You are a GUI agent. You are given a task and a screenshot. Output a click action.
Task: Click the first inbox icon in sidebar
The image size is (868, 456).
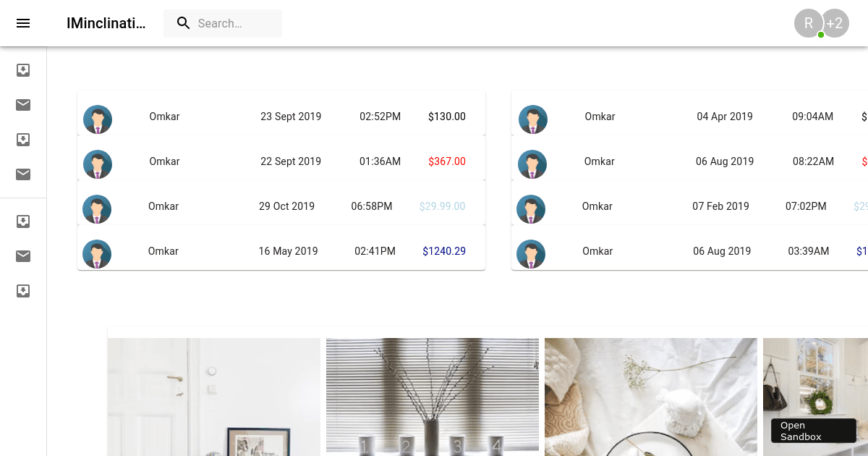[23, 70]
